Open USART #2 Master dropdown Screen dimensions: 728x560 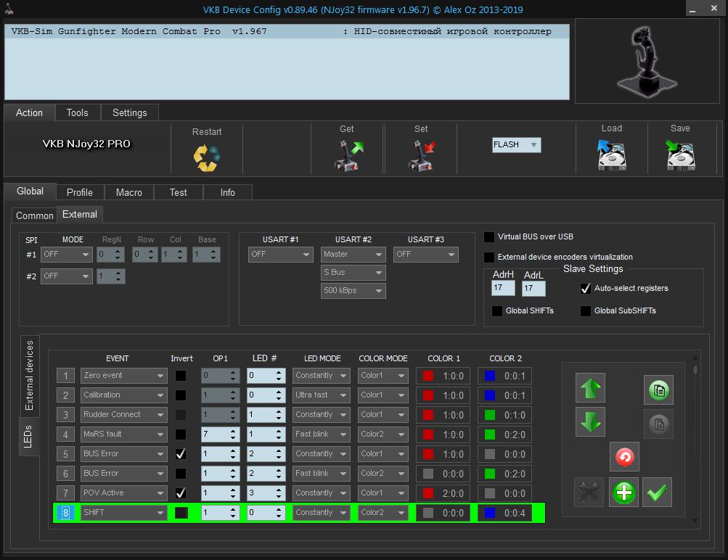click(353, 255)
